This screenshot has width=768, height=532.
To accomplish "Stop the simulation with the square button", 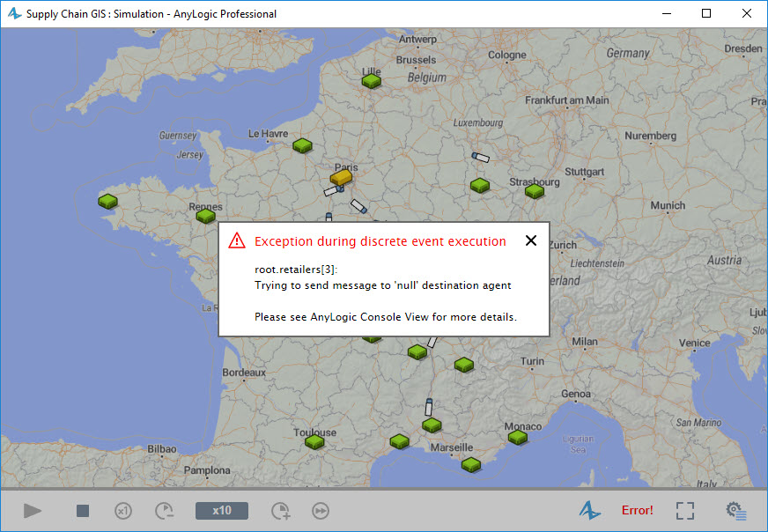I will tap(83, 511).
